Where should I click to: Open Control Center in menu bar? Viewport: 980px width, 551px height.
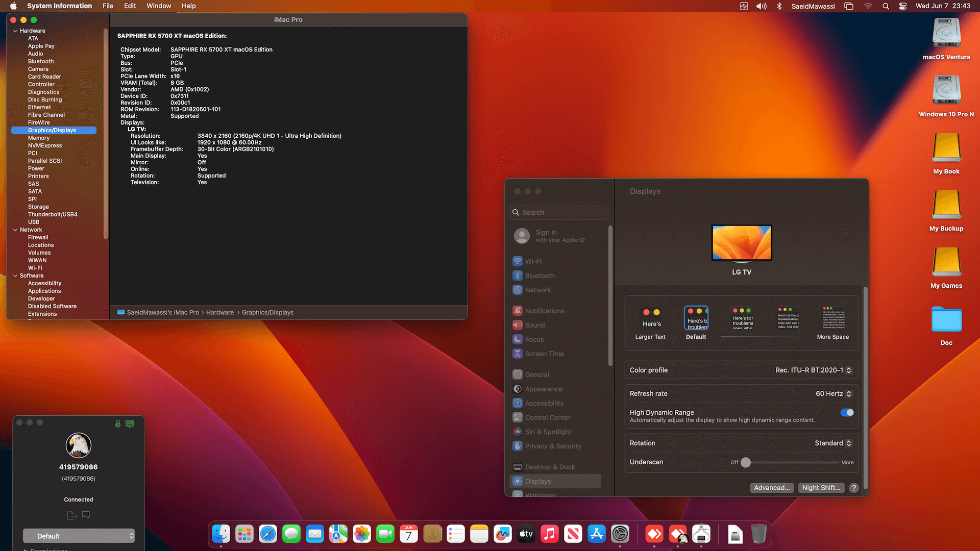click(x=903, y=6)
